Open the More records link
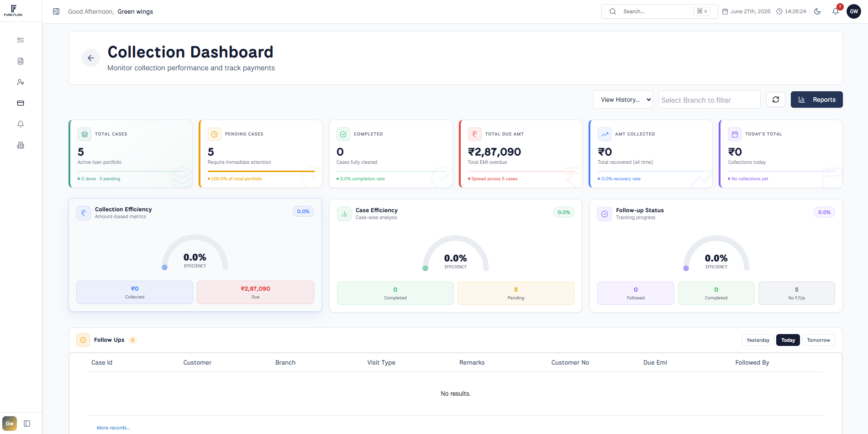The image size is (868, 434). 113,428
